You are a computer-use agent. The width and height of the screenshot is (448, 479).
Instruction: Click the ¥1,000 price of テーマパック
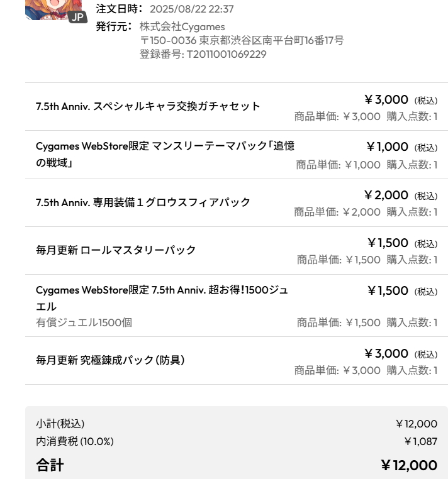[x=388, y=146]
